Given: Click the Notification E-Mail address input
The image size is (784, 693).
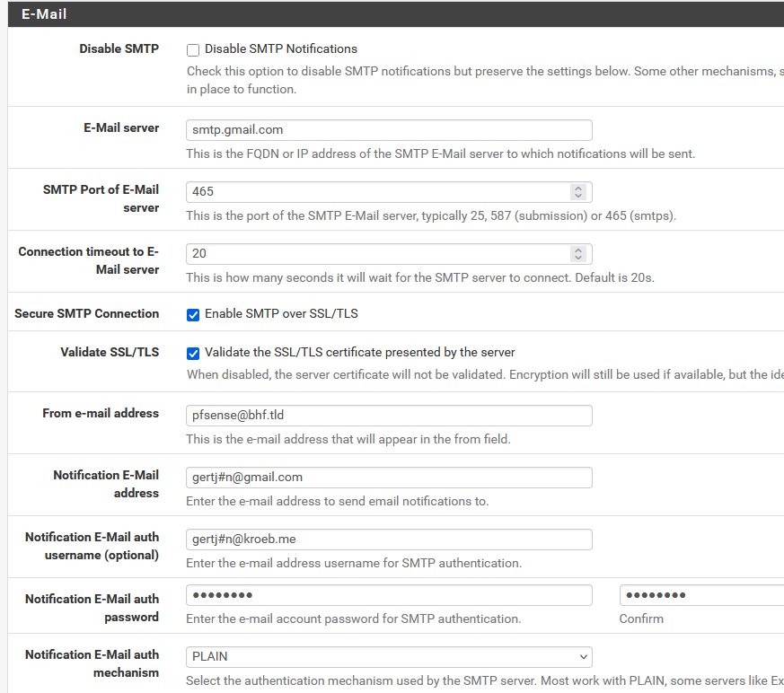Looking at the screenshot, I should coord(389,477).
